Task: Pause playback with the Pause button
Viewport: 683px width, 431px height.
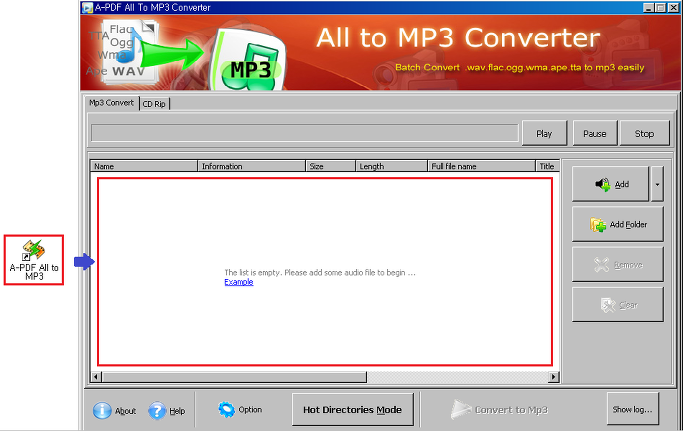Action: (x=595, y=133)
